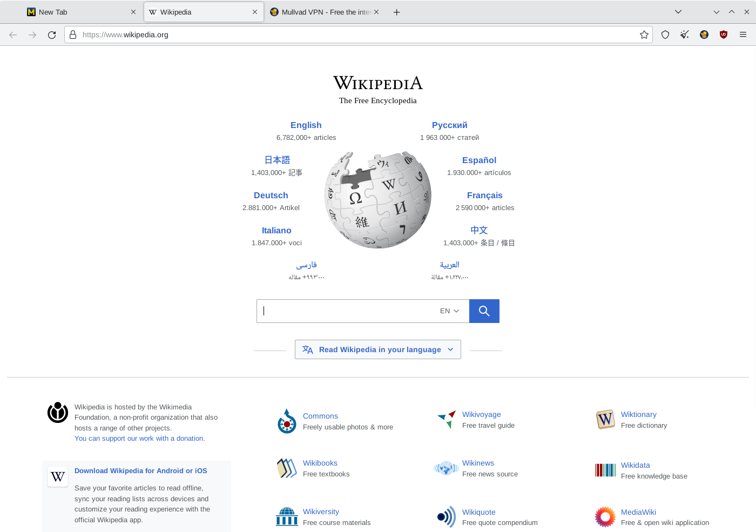The height and width of the screenshot is (532, 756).
Task: Open 日本語 Wikipedia
Action: pyautogui.click(x=277, y=160)
